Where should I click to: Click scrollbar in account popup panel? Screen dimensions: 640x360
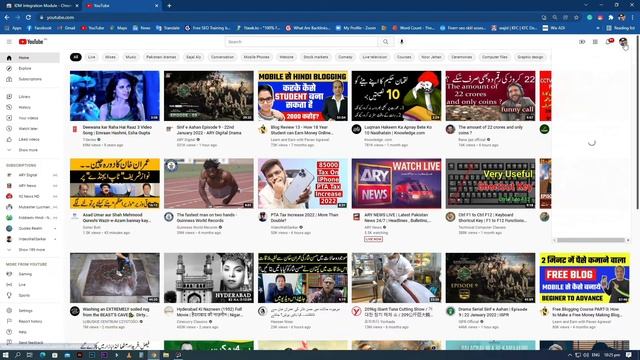pyautogui.click(x=591, y=240)
